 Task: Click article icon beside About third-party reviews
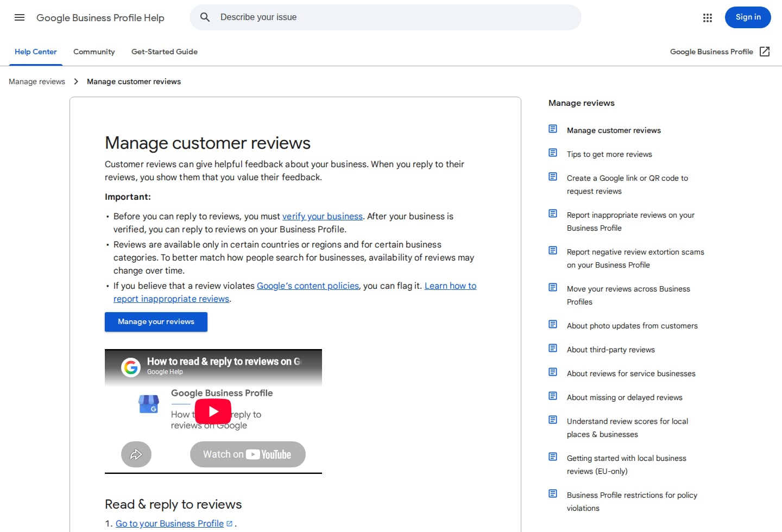(553, 349)
